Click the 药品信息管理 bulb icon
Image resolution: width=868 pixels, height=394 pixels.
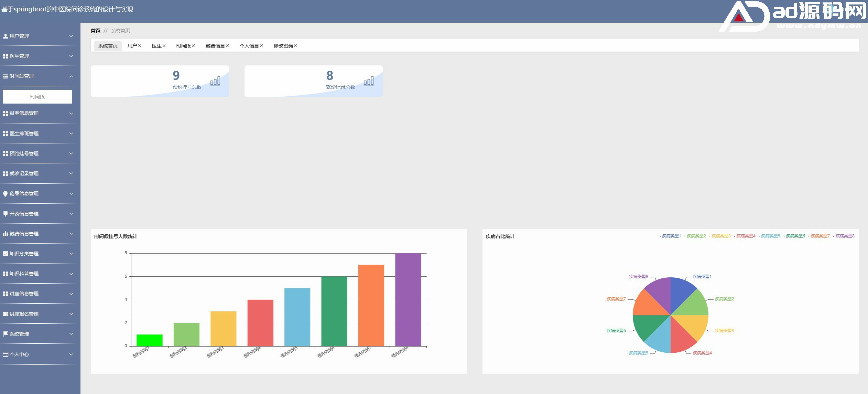coord(6,194)
